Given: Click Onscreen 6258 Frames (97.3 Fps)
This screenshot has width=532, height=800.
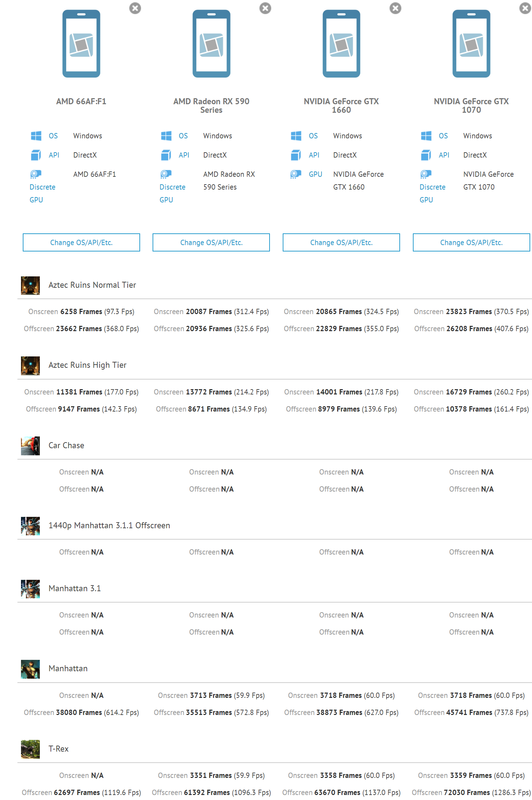Looking at the screenshot, I should coord(81,312).
